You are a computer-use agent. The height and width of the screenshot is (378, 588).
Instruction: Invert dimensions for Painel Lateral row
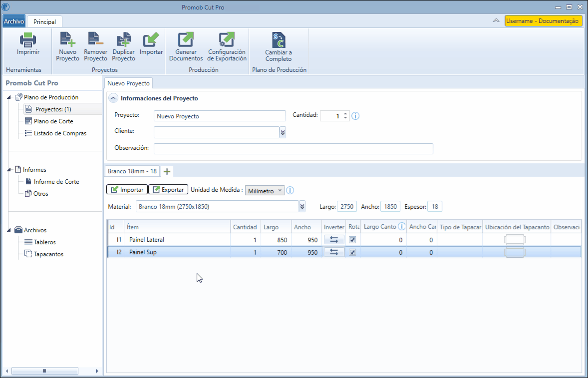coord(334,240)
